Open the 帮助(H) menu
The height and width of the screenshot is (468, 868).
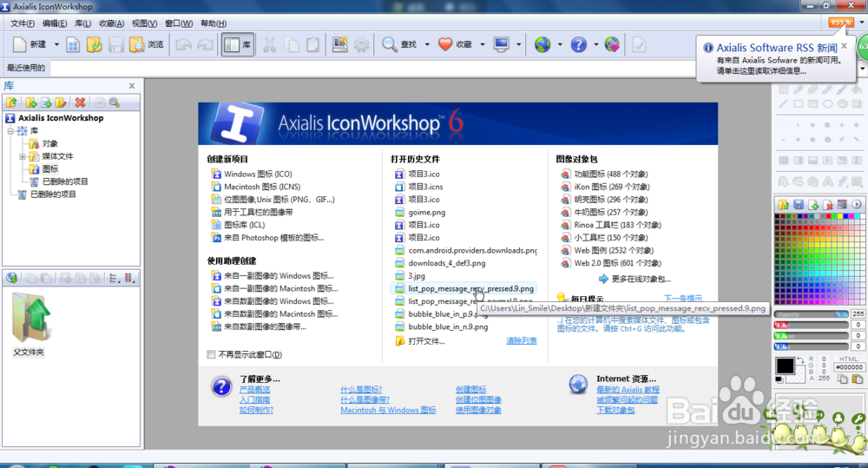tap(214, 23)
